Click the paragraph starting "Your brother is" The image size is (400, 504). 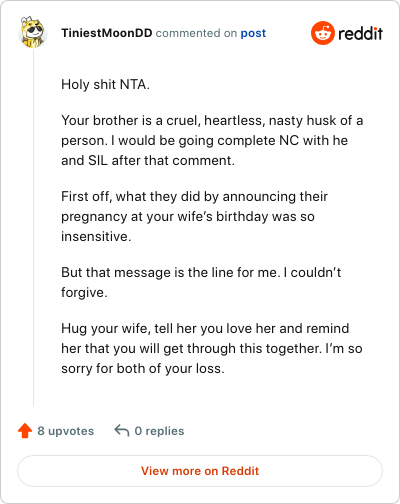click(212, 140)
